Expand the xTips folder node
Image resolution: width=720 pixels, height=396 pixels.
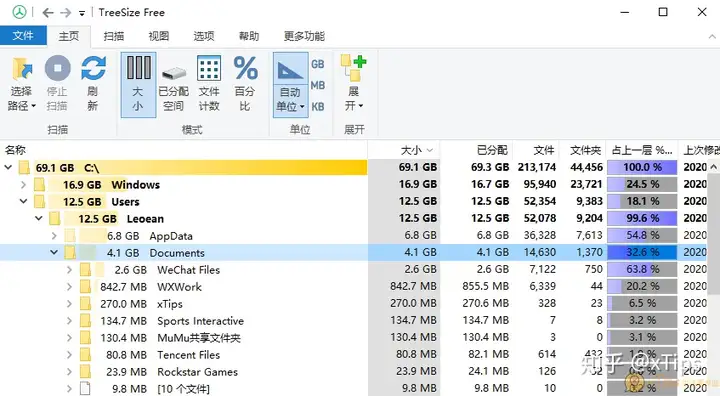(x=69, y=304)
